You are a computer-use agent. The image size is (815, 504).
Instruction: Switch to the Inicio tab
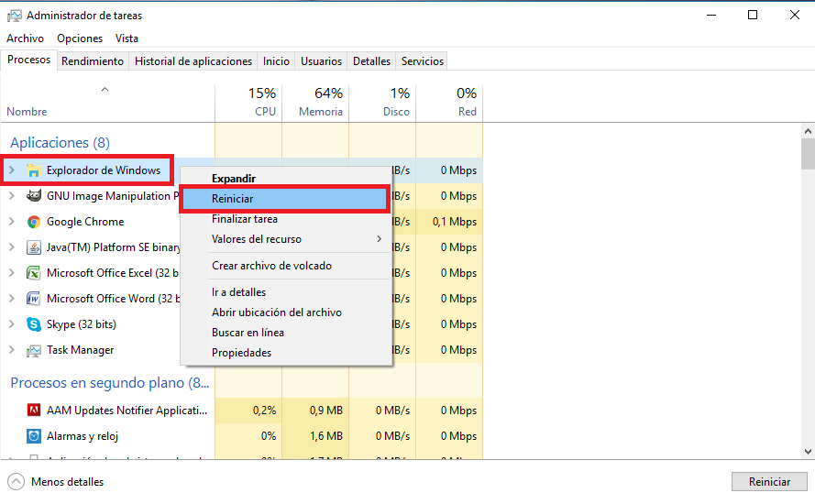coord(276,61)
